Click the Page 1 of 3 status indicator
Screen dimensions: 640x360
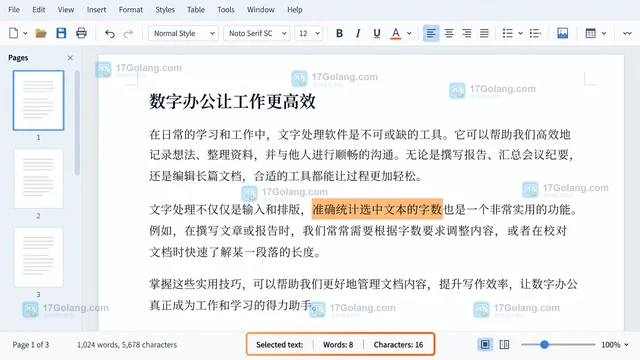31,345
